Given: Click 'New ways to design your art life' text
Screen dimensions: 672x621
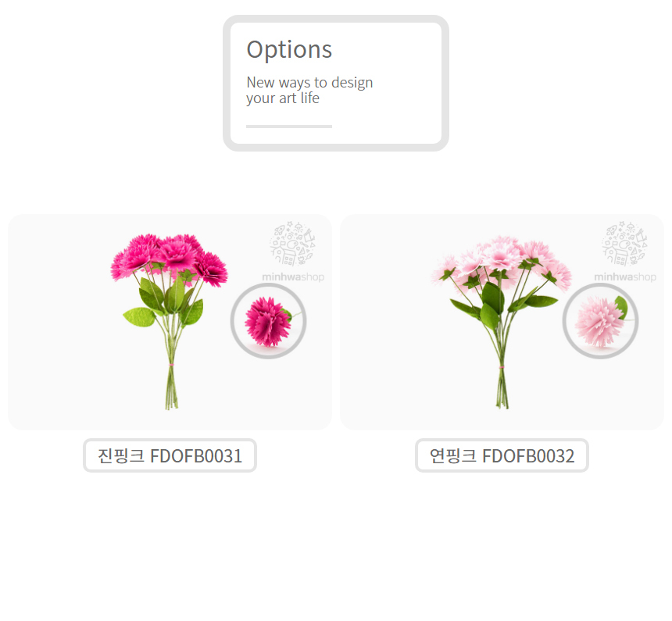Looking at the screenshot, I should click(x=309, y=90).
